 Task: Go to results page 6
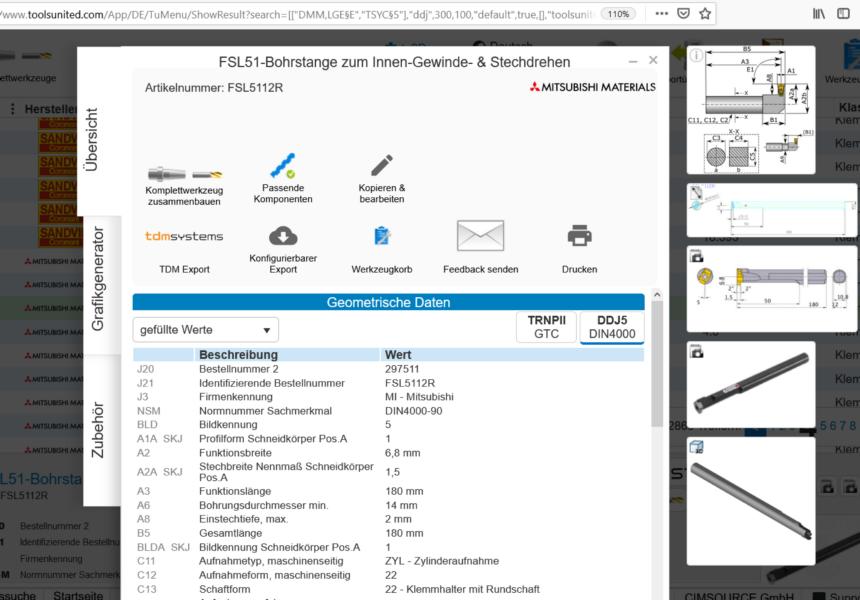pos(833,426)
